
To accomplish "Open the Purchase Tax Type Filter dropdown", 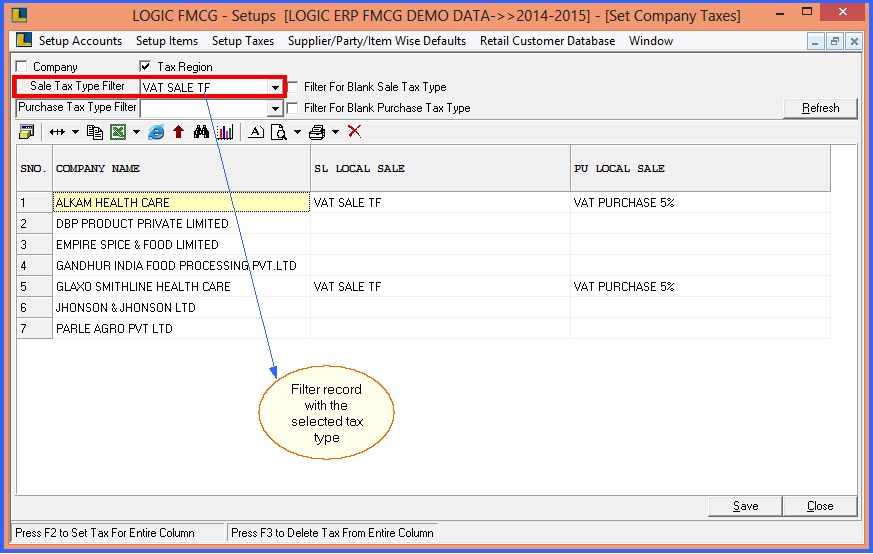I will pyautogui.click(x=275, y=108).
